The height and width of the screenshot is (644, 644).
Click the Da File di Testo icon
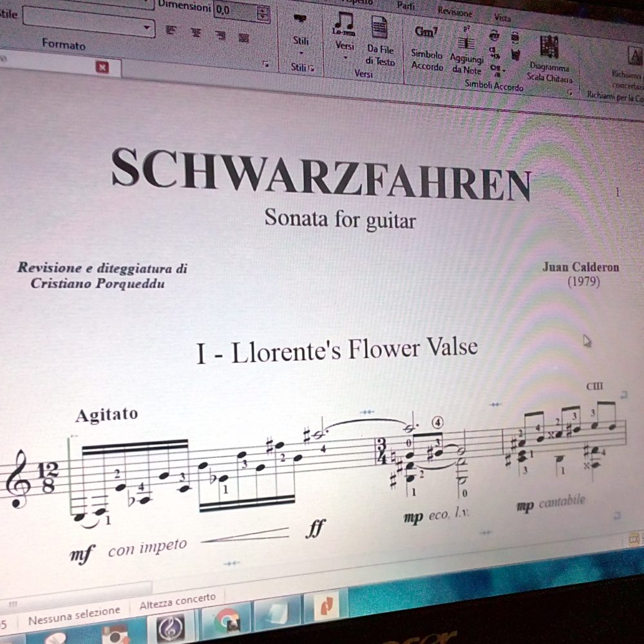380,28
